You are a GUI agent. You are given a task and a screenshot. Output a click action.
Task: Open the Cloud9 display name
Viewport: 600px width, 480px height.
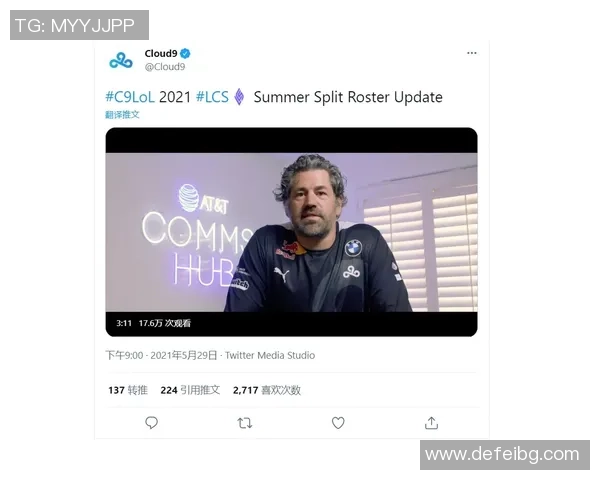point(161,53)
